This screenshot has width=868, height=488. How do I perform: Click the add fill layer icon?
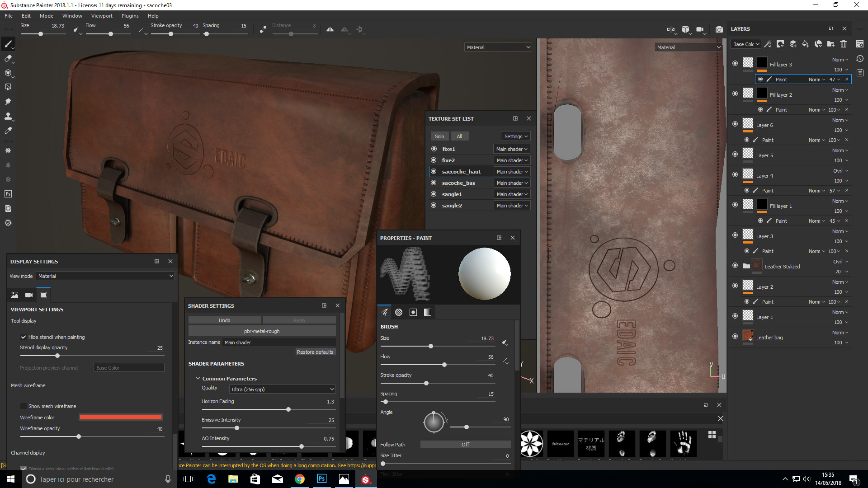pos(806,44)
